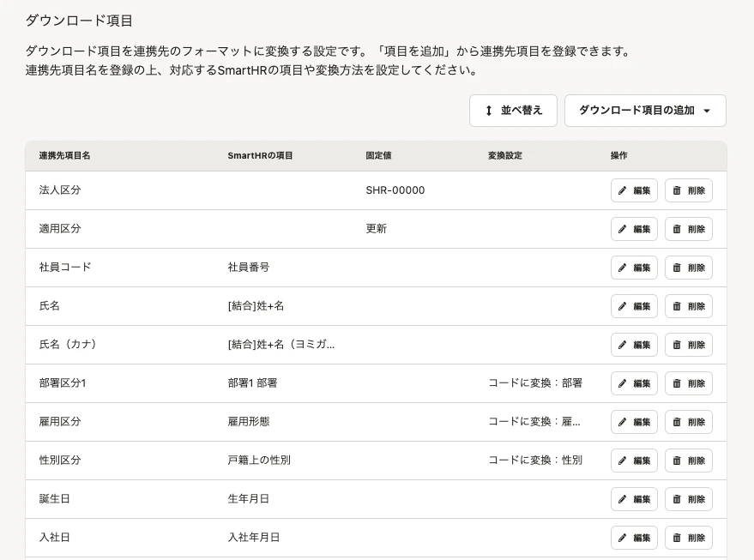
Task: Click the pencil icon in 部署区分1 row
Action: click(622, 383)
